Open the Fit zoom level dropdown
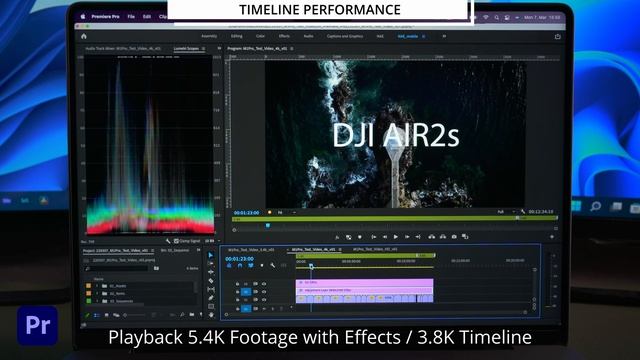640x360 pixels. point(287,212)
